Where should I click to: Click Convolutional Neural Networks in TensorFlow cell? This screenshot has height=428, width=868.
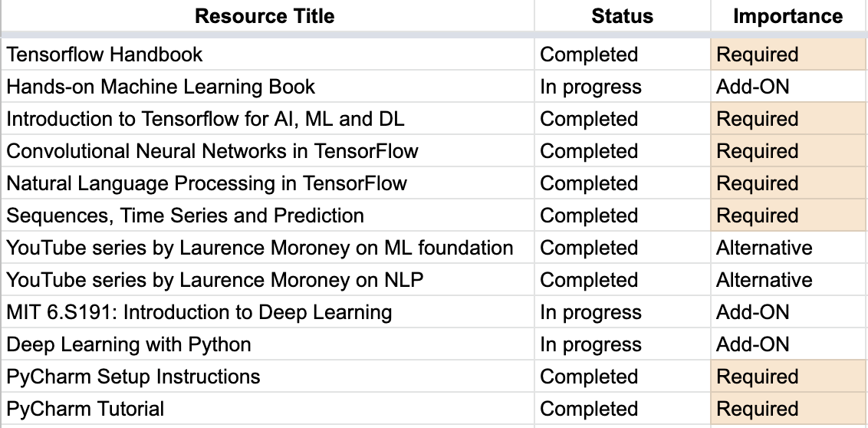pos(212,151)
